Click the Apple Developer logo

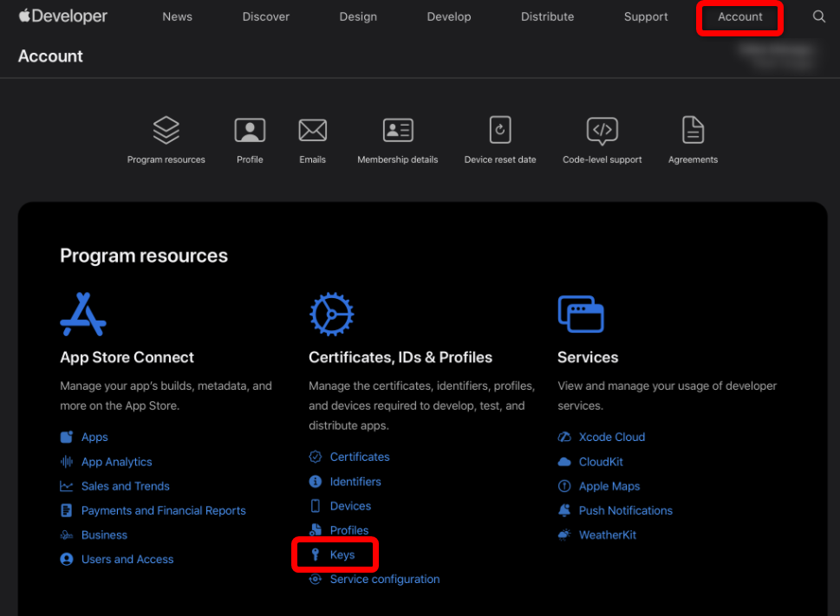(63, 16)
